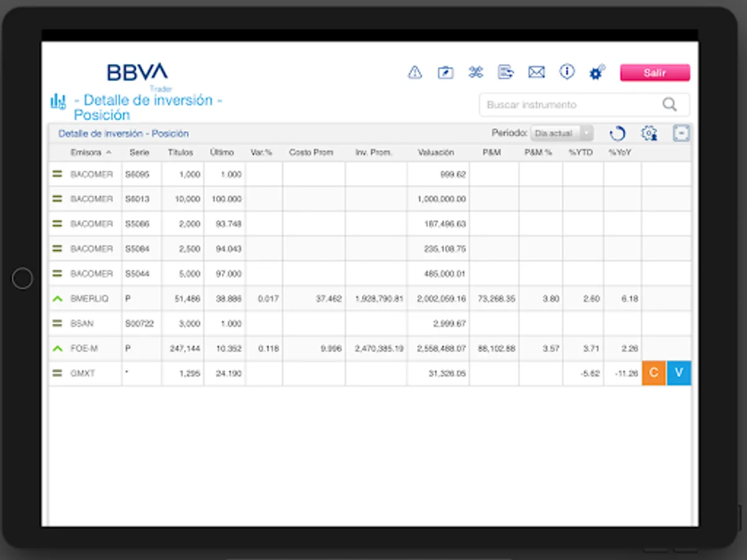This screenshot has width=747, height=560.
Task: Sort by the P&M column header
Action: [491, 152]
